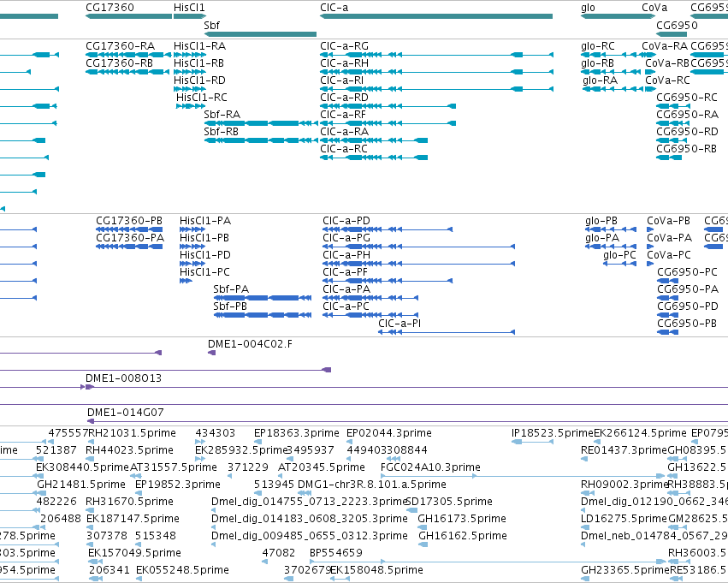Click the HisCl1-RC transcript label
This screenshot has height=583, width=728.
point(202,98)
